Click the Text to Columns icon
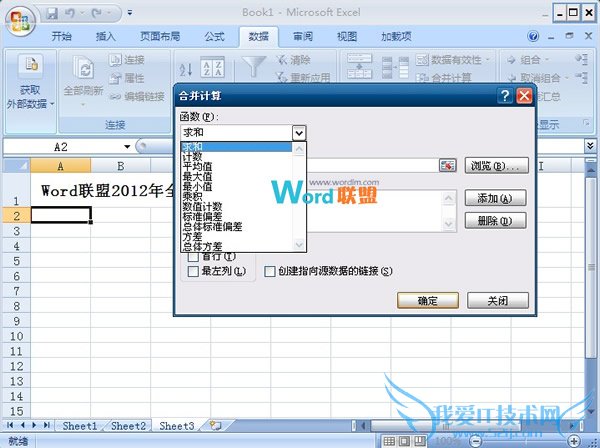This screenshot has height=448, width=600. [359, 66]
